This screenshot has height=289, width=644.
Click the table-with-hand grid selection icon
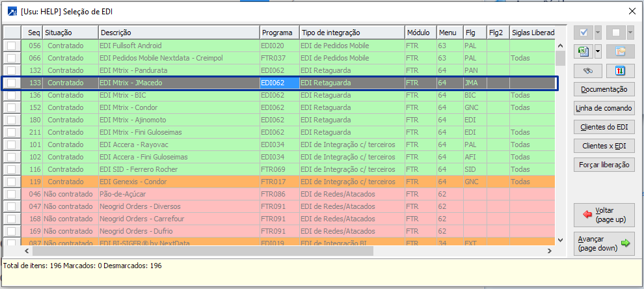click(x=620, y=51)
